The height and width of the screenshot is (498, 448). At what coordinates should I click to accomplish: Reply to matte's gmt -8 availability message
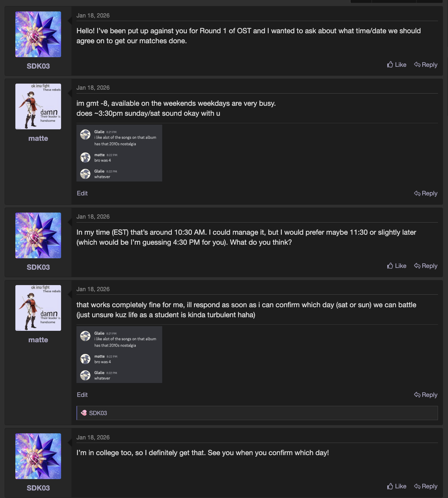tap(425, 193)
